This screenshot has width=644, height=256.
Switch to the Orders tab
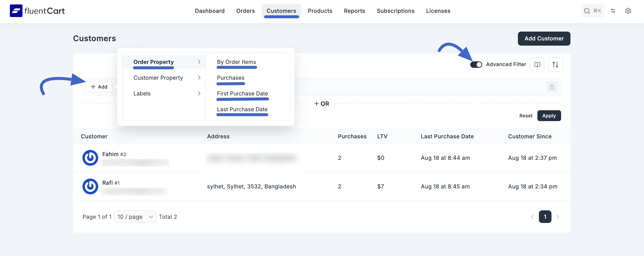246,11
